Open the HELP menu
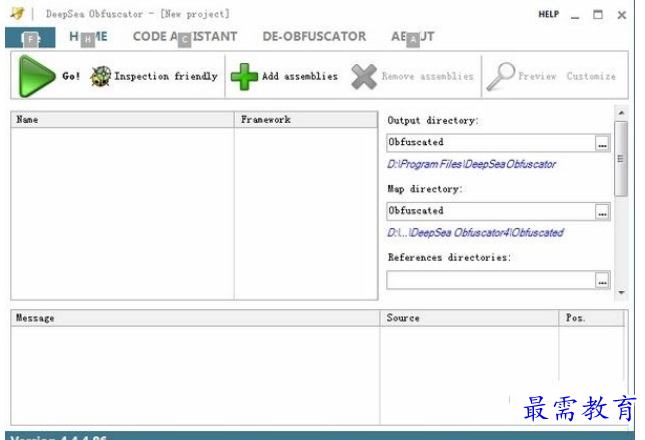The width and height of the screenshot is (645, 440). (549, 14)
